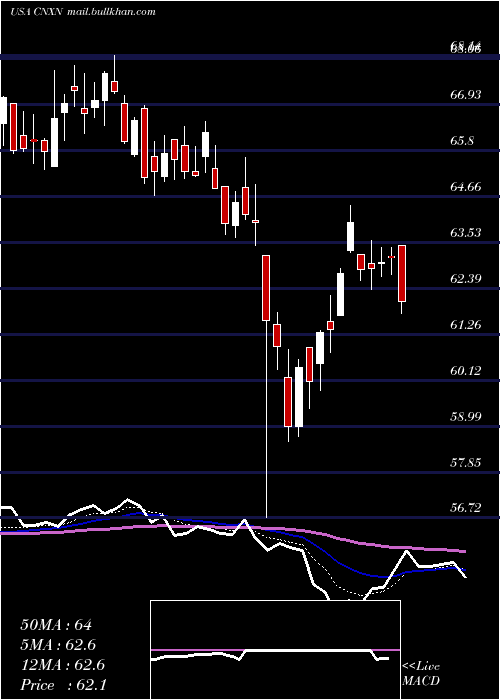Click the 62.39 price axis label
The height and width of the screenshot is (700, 500).
466,279
